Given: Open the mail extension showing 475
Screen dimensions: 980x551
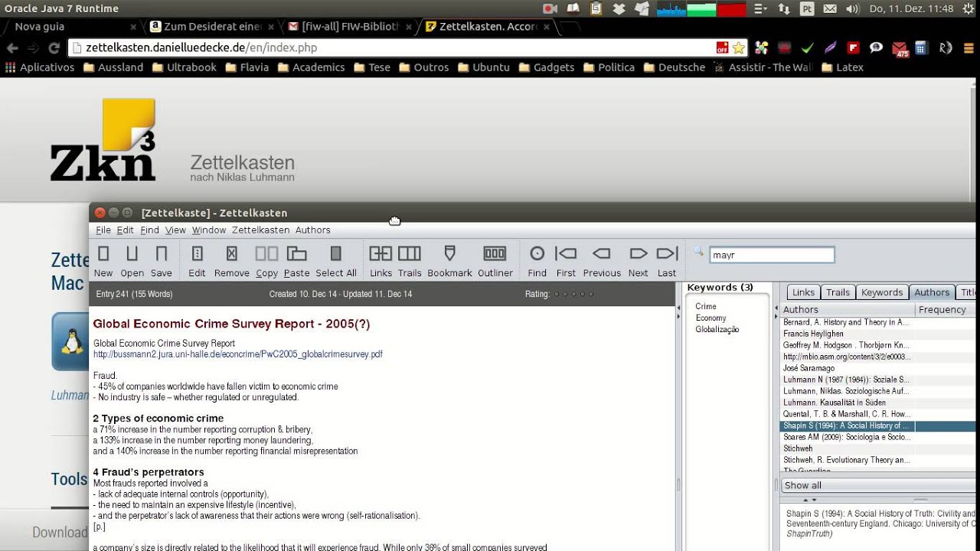Looking at the screenshot, I should (x=900, y=49).
